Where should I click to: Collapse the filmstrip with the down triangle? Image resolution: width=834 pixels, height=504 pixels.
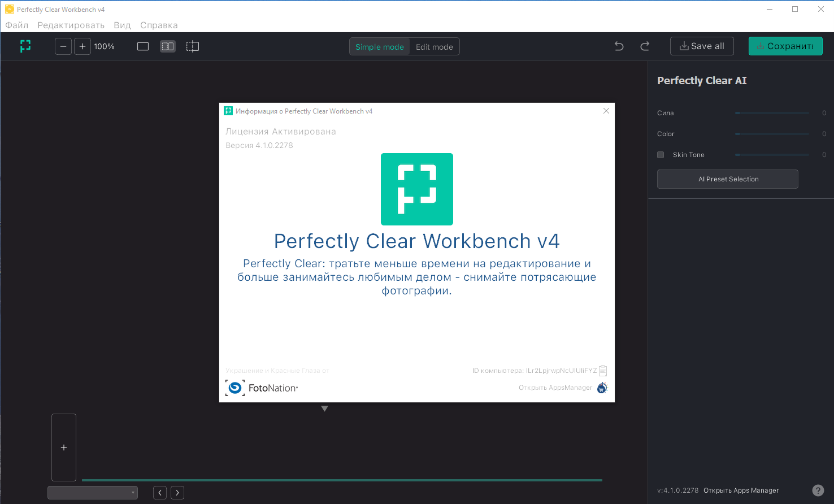[x=324, y=409]
